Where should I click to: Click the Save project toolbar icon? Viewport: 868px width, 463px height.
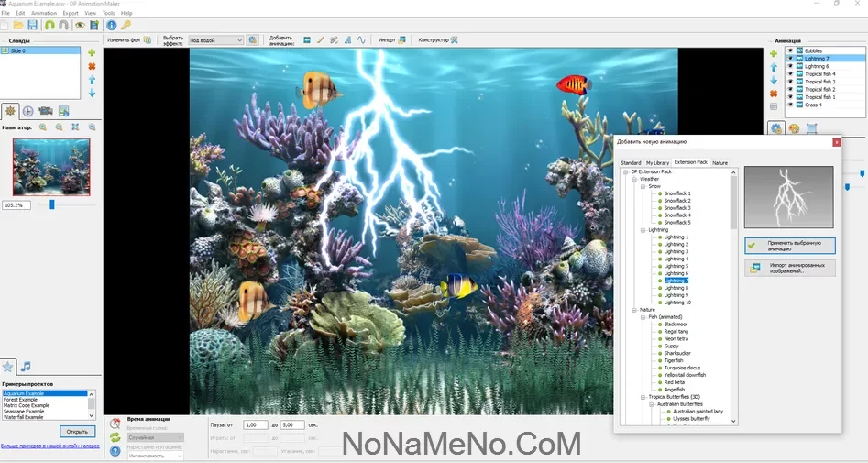coord(34,25)
